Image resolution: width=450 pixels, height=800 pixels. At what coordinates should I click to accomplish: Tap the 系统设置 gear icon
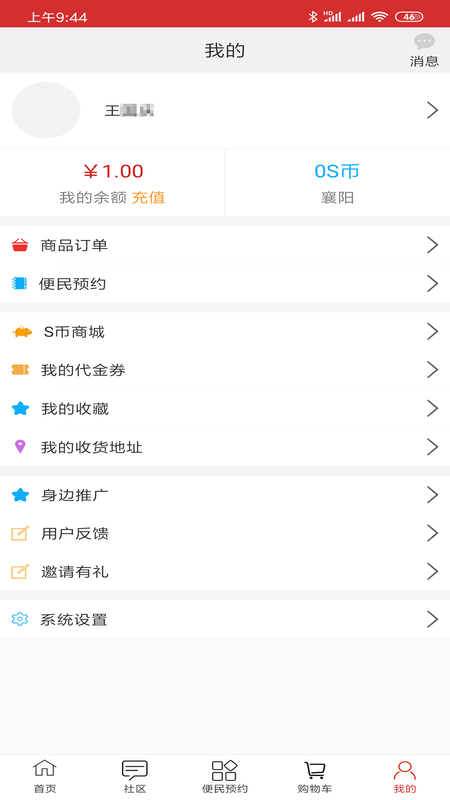[20, 619]
